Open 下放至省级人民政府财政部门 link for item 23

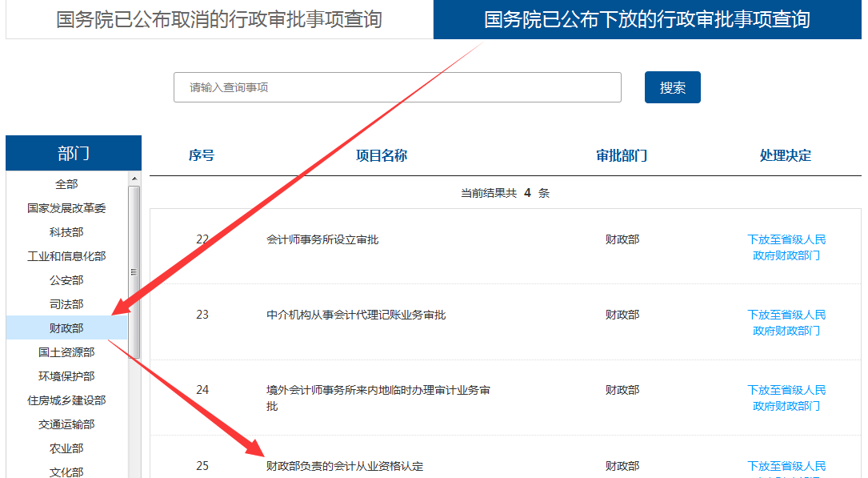(786, 323)
